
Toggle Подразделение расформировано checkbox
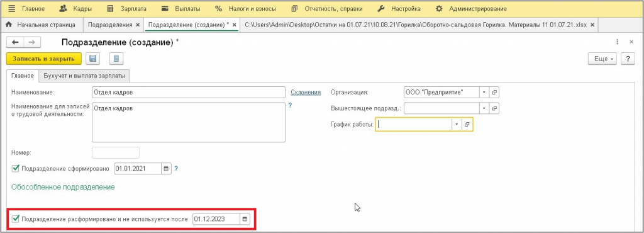tap(16, 219)
